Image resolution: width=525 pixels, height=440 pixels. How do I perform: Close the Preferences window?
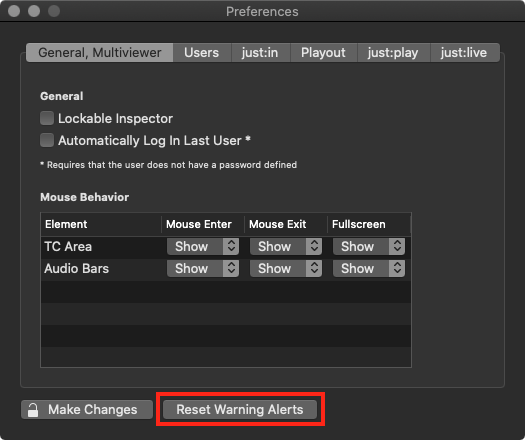14,11
